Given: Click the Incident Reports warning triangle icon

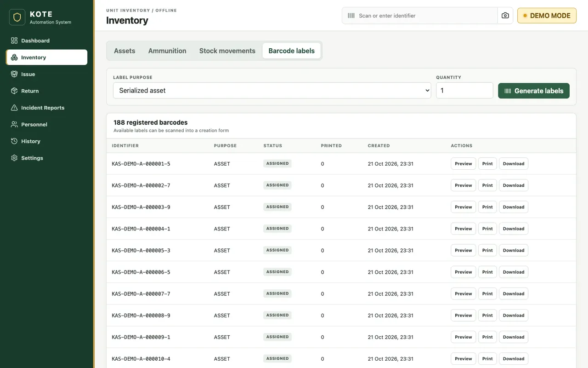Looking at the screenshot, I should click(x=14, y=108).
